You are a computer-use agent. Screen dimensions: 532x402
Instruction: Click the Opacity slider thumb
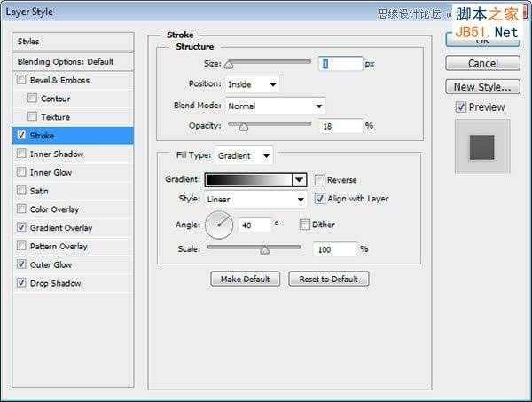(x=244, y=127)
